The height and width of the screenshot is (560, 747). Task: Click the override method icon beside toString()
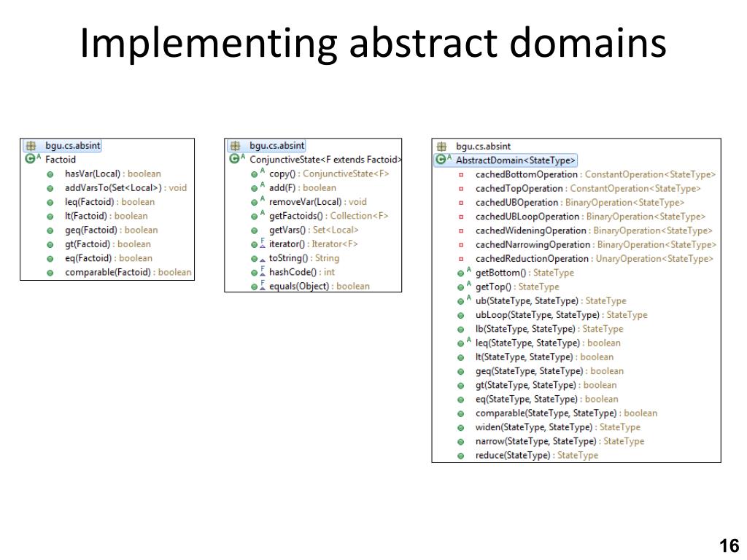[258, 258]
